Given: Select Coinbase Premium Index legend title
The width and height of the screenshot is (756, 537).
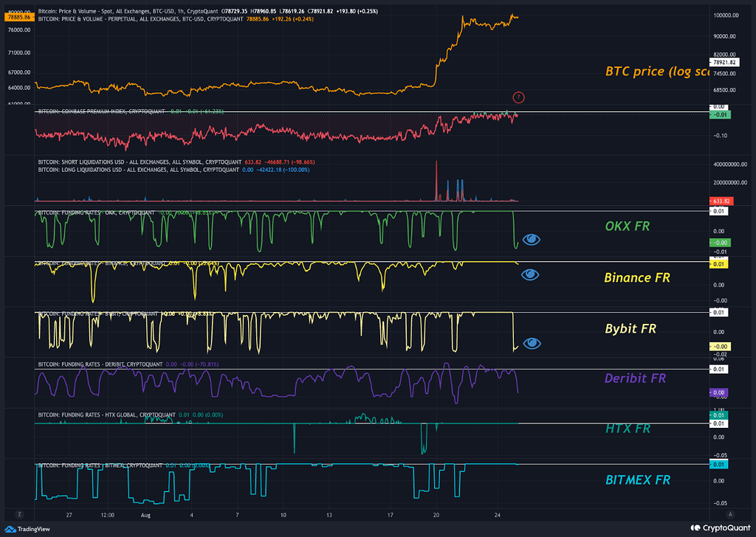Looking at the screenshot, I should coord(101,111).
